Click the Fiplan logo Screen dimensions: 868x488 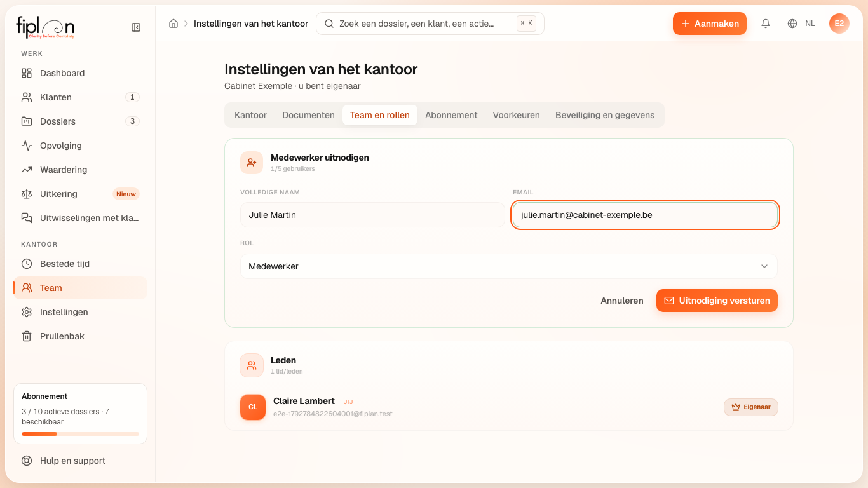[x=45, y=27]
